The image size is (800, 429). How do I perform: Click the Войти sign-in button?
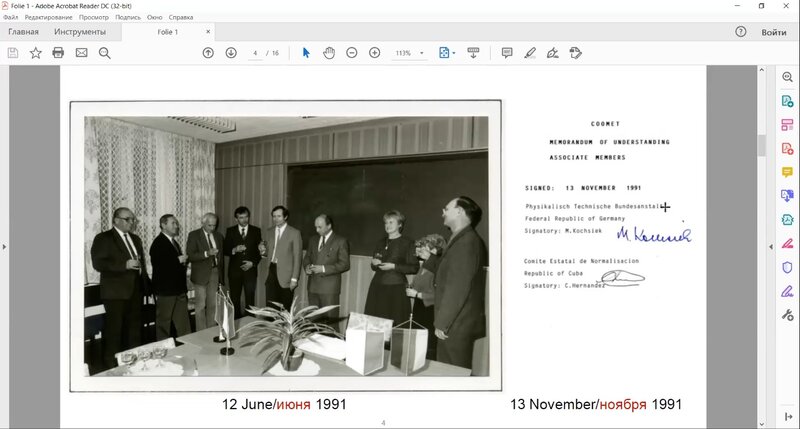click(773, 32)
